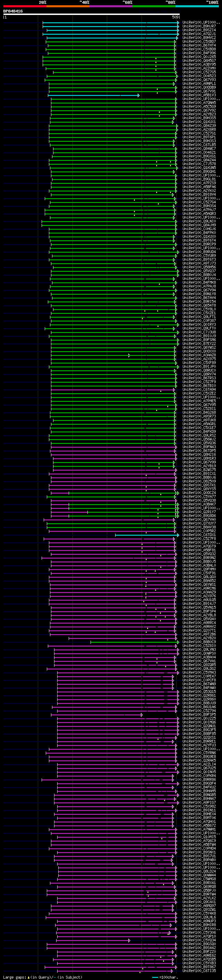222x980 pixels.
Task: Select hit label UniRef100_Q0J265
Action: pos(199,57)
